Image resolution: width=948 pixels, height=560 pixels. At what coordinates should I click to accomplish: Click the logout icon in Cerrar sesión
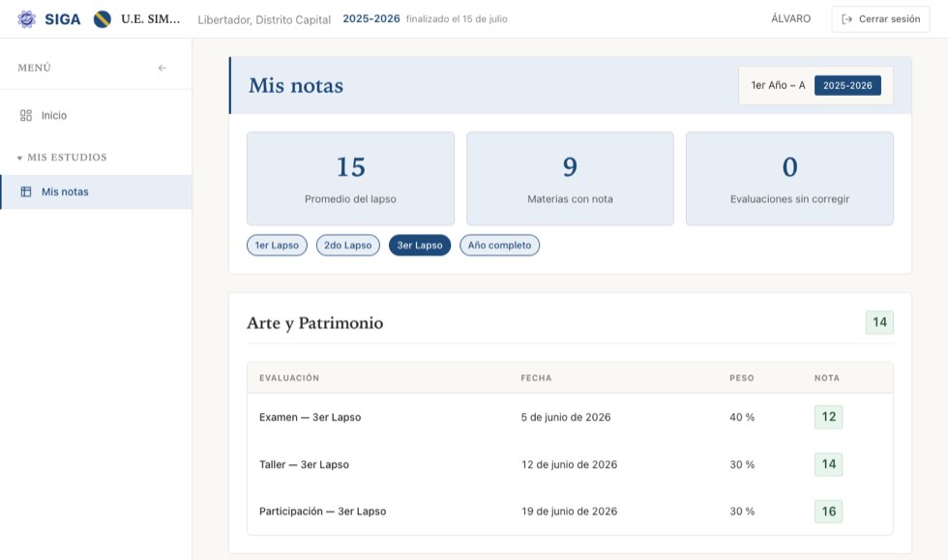point(847,19)
